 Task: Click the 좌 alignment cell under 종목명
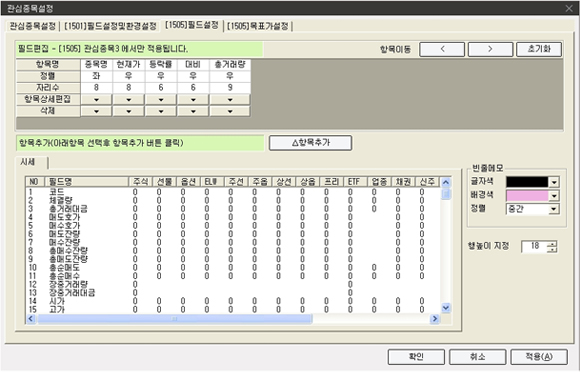pos(96,76)
